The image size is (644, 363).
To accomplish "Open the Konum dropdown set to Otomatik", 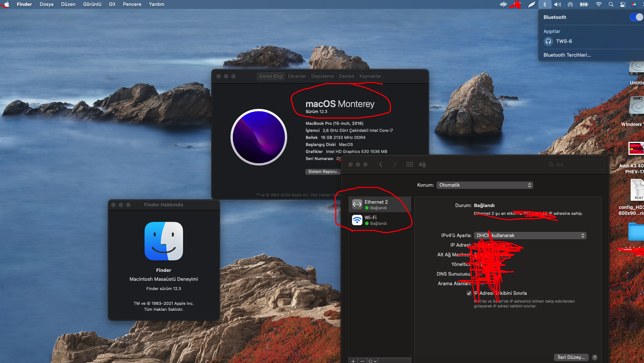I will pos(485,185).
